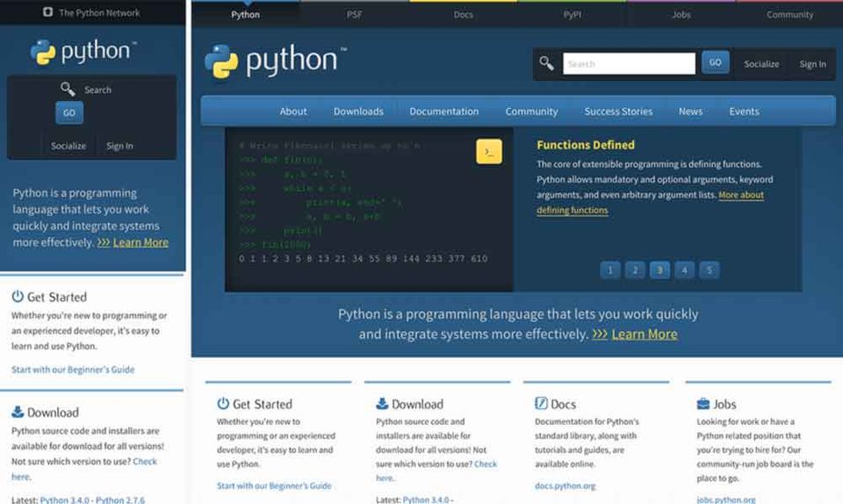Click the search magnifier icon in mobile panel
The height and width of the screenshot is (504, 843).
68,90
